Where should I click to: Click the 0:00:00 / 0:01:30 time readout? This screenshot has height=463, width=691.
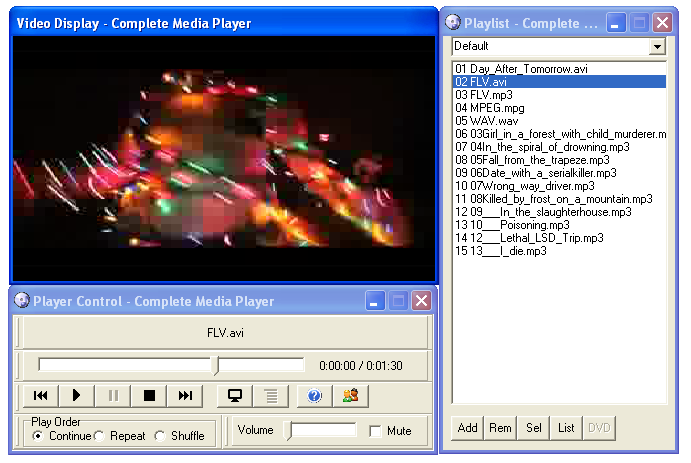click(x=360, y=366)
